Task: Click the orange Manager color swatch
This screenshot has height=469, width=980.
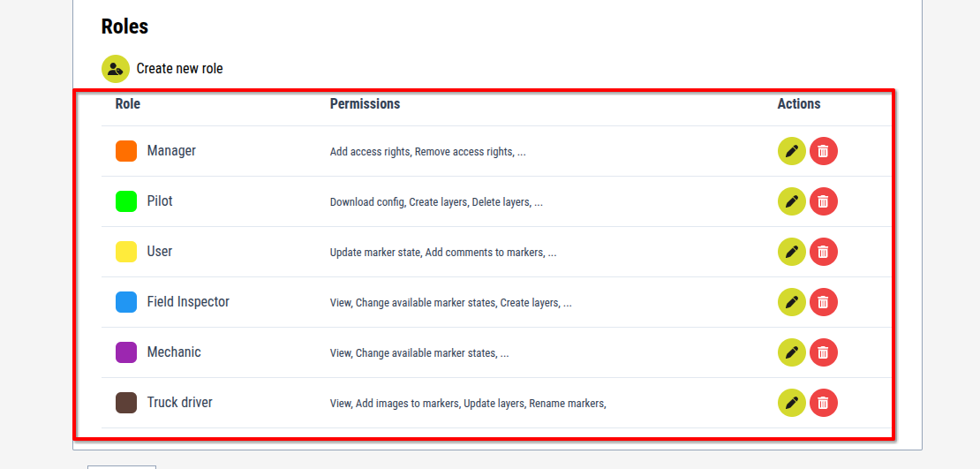Action: click(126, 151)
